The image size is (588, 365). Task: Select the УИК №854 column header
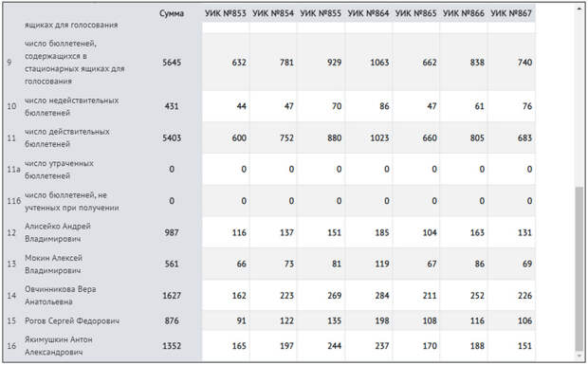273,13
